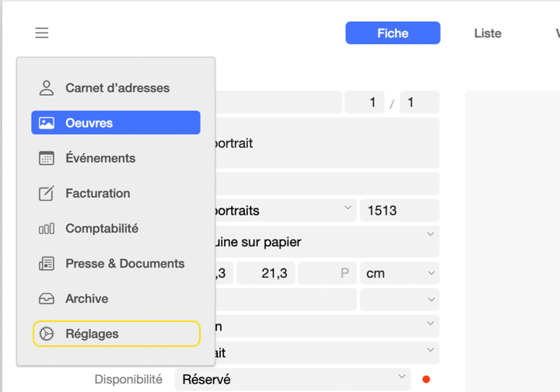Click the Oeuvres picture icon

pos(47,123)
